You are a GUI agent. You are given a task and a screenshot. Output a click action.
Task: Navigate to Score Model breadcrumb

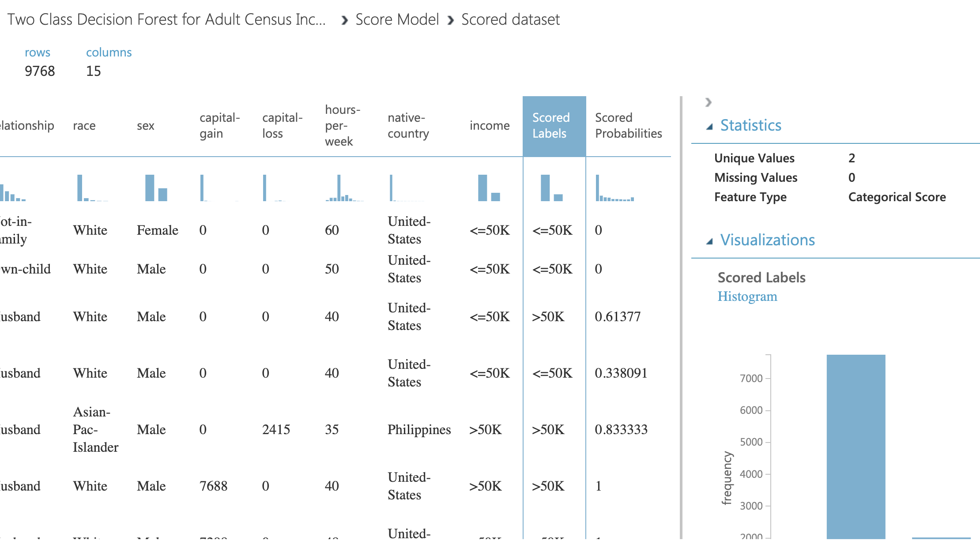[397, 19]
